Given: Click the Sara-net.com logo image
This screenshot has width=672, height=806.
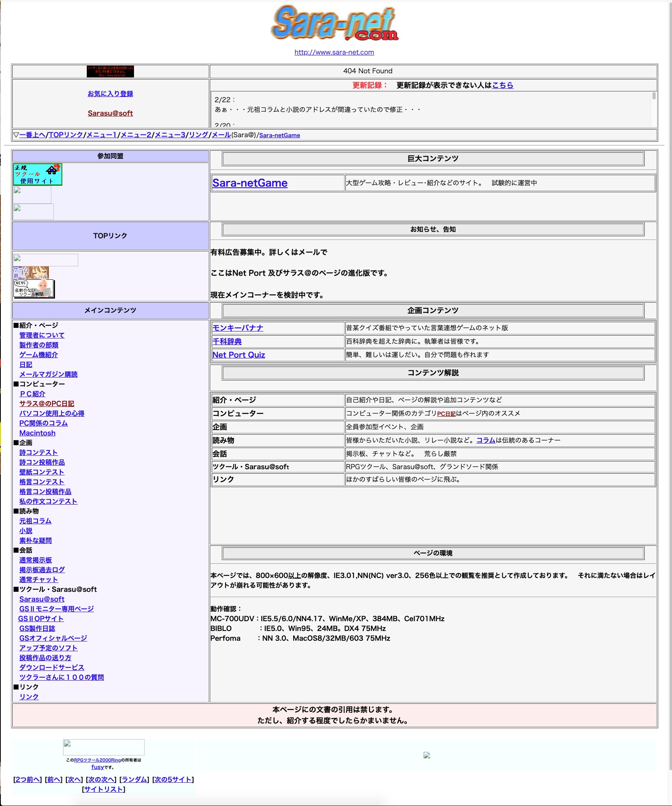Looking at the screenshot, I should point(334,23).
